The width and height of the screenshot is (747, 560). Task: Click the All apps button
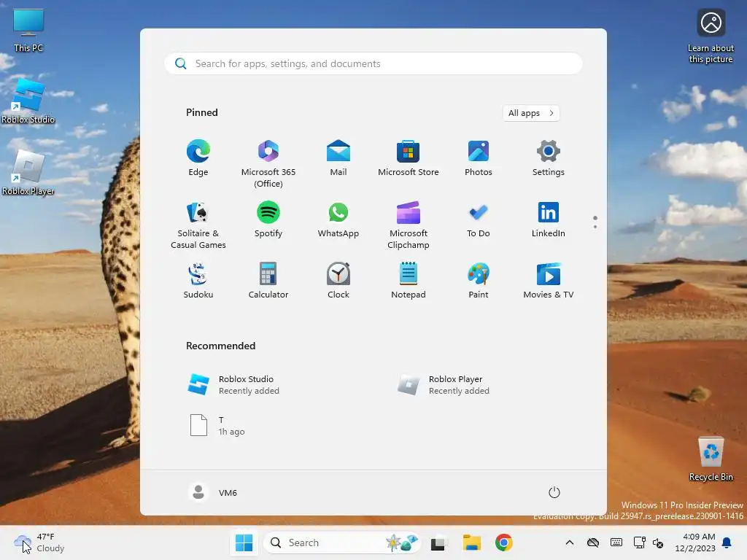pos(531,113)
